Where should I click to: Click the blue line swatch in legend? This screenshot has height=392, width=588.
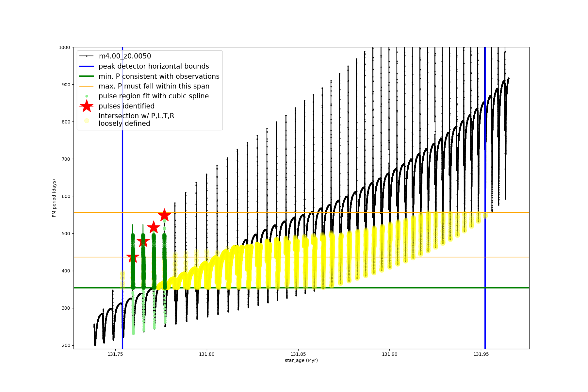coord(87,66)
